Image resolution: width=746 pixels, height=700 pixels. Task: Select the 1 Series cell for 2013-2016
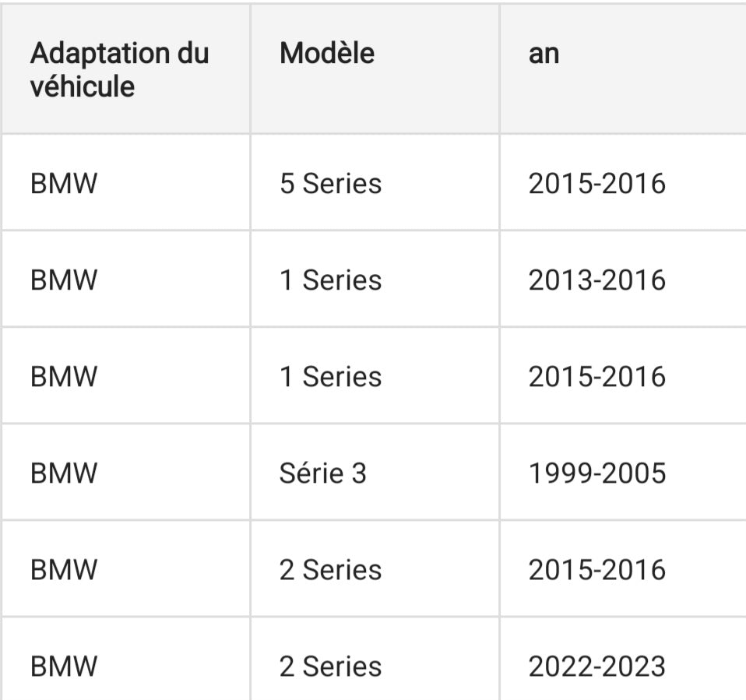[330, 280]
